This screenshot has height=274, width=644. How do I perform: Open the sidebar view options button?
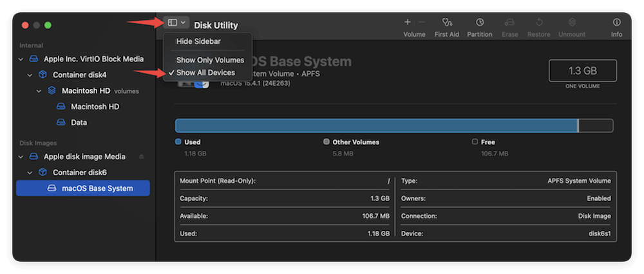(x=176, y=23)
